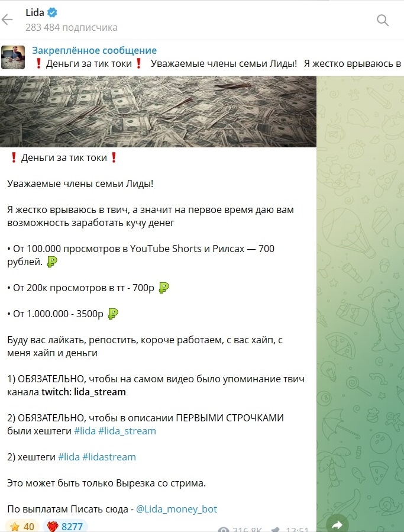Click the heart reaction with 8277
The image size is (404, 532).
(x=65, y=526)
